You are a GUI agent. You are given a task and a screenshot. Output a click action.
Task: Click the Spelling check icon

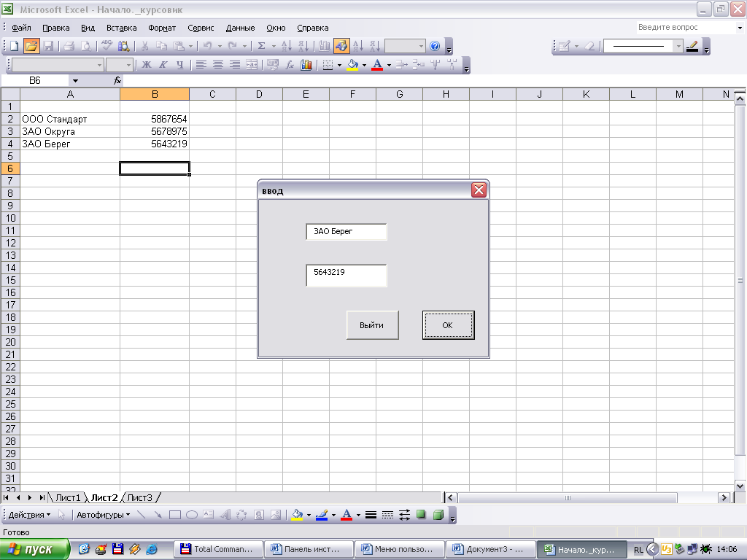click(107, 46)
